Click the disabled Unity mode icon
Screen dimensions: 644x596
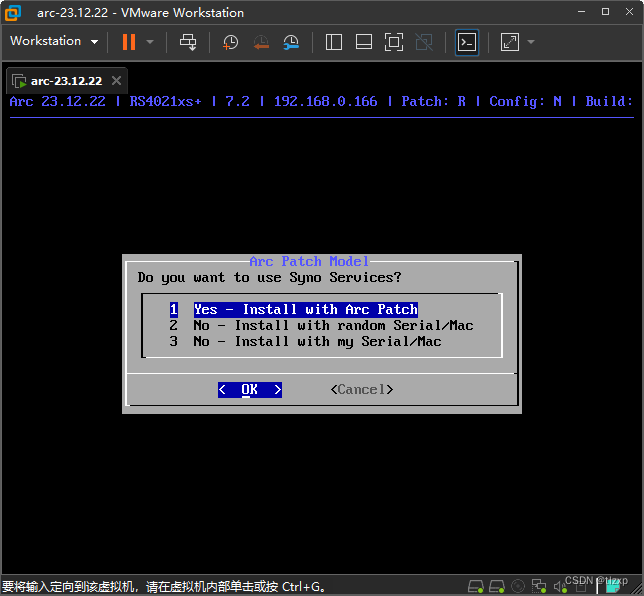[x=424, y=42]
